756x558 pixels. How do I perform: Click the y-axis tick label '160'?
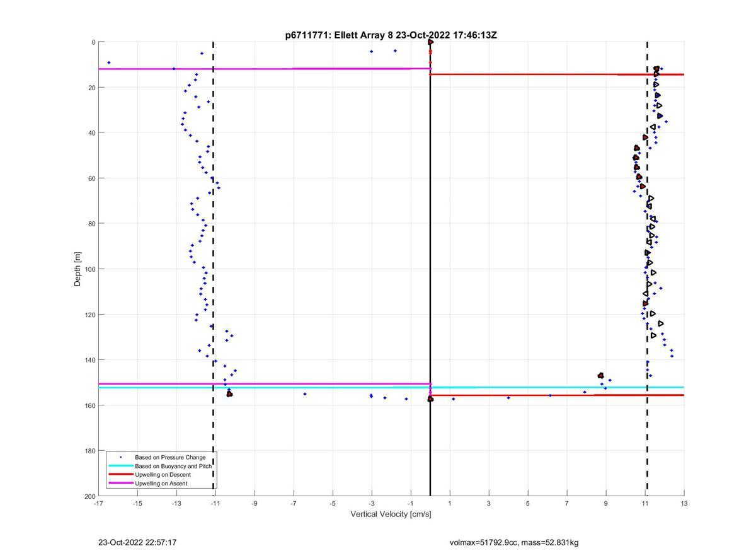coord(89,405)
